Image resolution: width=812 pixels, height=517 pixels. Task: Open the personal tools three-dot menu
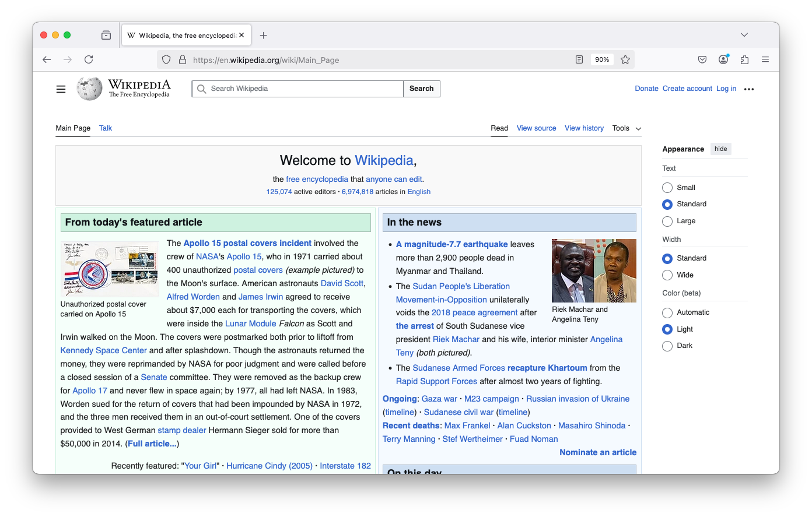pos(749,89)
